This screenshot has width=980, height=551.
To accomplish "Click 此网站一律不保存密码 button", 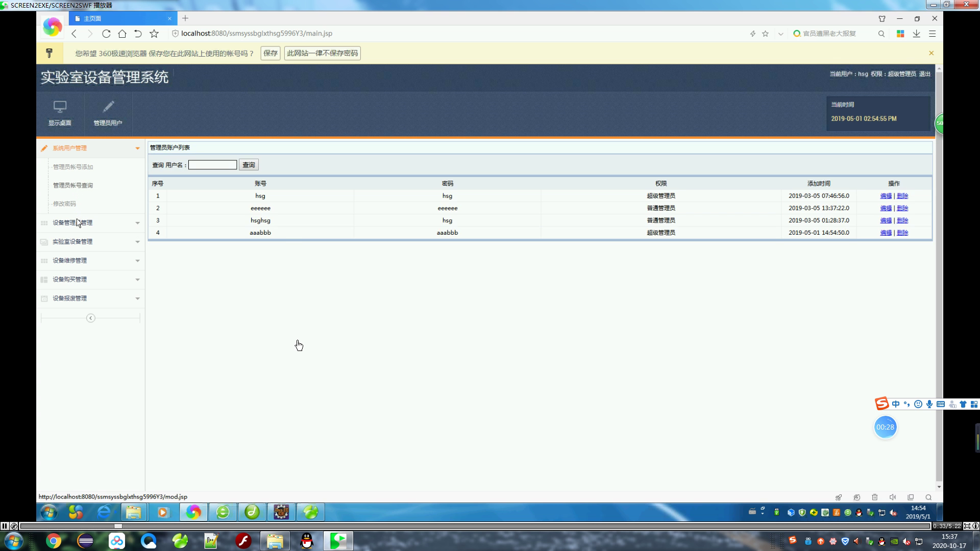I will pos(323,54).
